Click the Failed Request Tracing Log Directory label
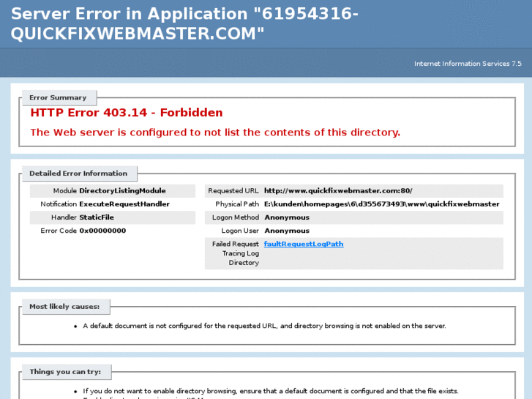Image resolution: width=532 pixels, height=399 pixels. tap(236, 253)
